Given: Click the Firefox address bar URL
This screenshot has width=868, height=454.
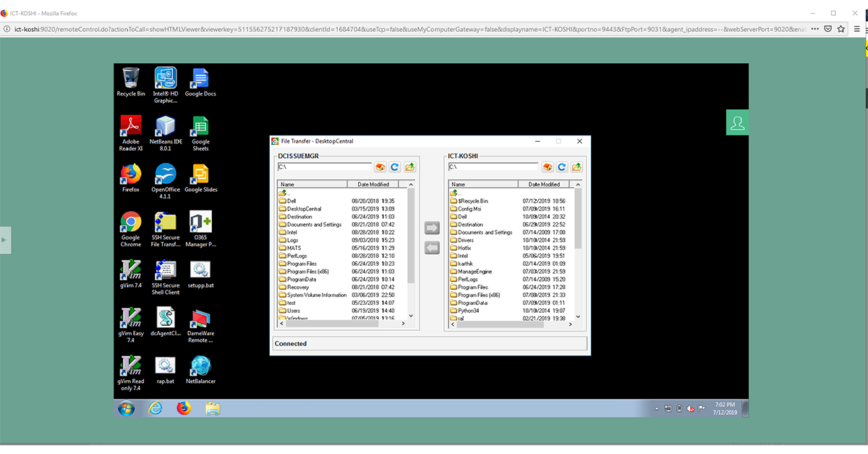Looking at the screenshot, I should click(411, 29).
